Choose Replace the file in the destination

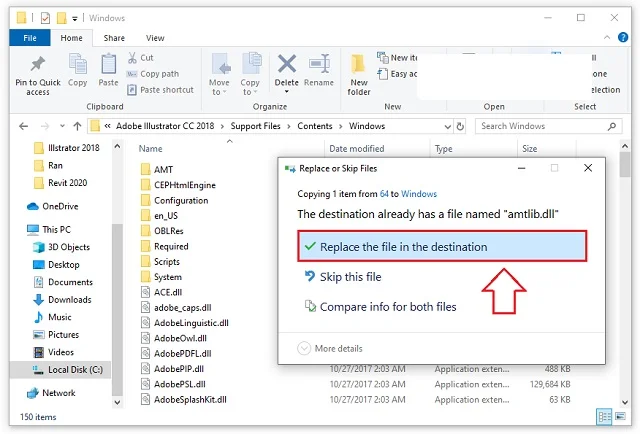(442, 246)
